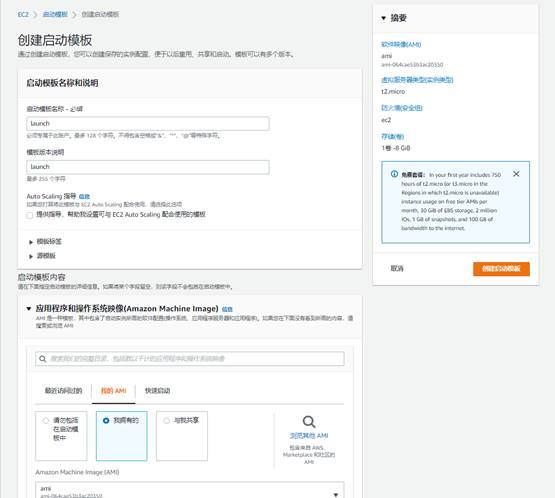555x498 pixels.
Task: Open the info link beside Amazon Machine Image heading
Action: pyautogui.click(x=227, y=309)
